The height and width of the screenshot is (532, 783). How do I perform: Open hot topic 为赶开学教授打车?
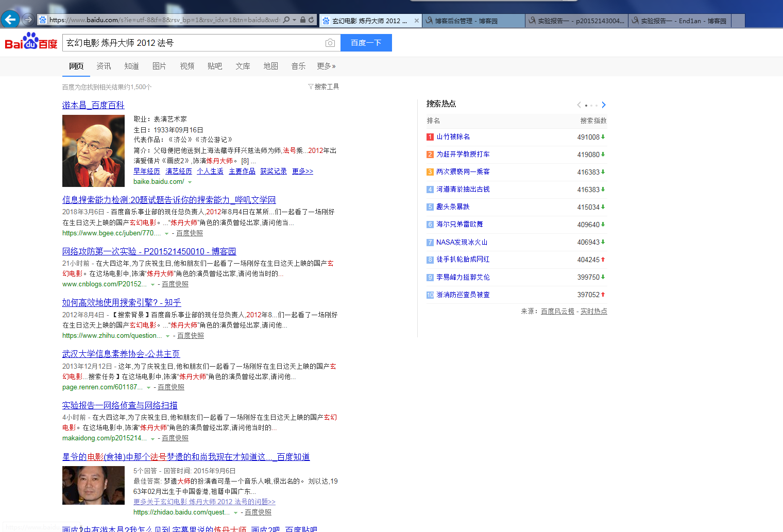click(463, 155)
